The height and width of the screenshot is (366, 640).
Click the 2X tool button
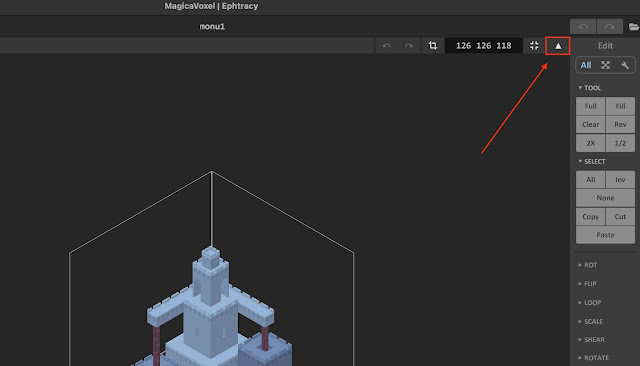point(590,143)
